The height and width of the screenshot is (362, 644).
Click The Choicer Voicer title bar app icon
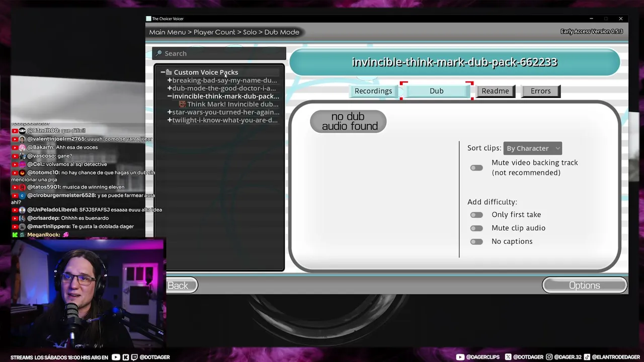pos(148,19)
